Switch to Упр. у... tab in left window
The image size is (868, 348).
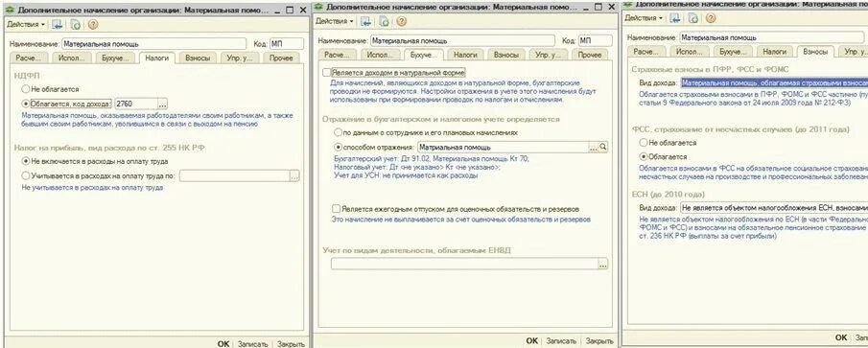click(240, 58)
